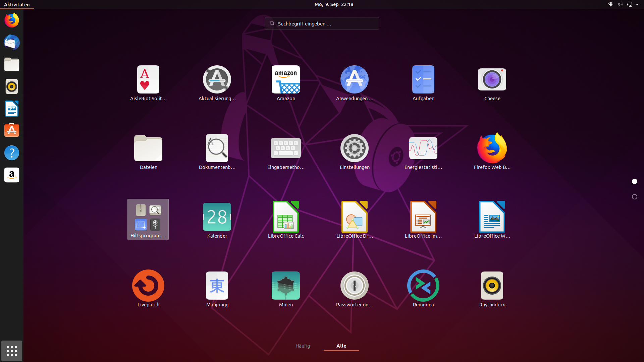Open LibreOffice Calc

coord(286,221)
